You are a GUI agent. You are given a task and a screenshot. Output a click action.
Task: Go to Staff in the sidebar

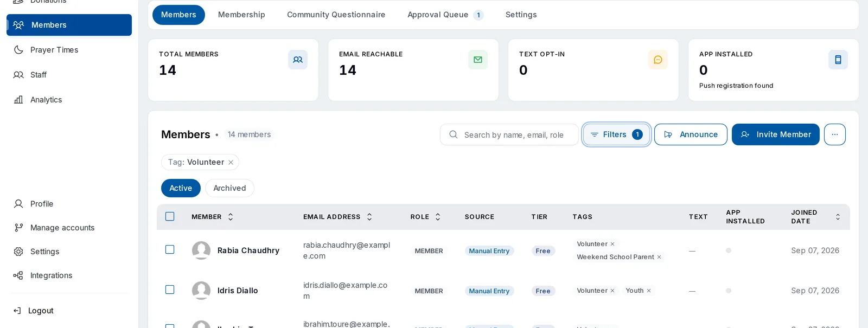pyautogui.click(x=69, y=75)
